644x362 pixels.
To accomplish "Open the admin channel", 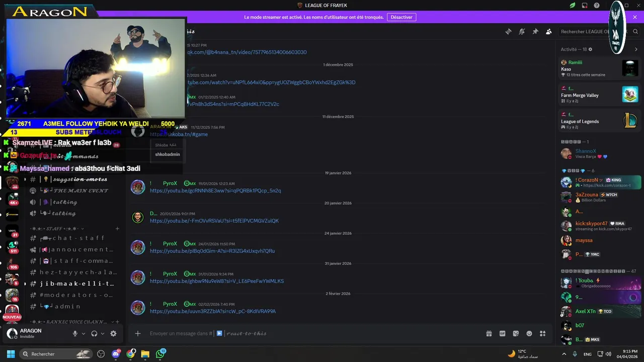I will (x=74, y=306).
